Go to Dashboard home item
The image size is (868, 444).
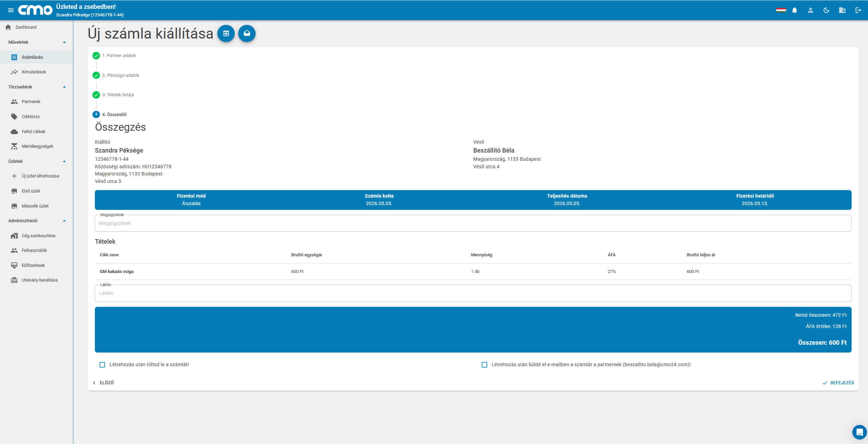tap(37, 27)
